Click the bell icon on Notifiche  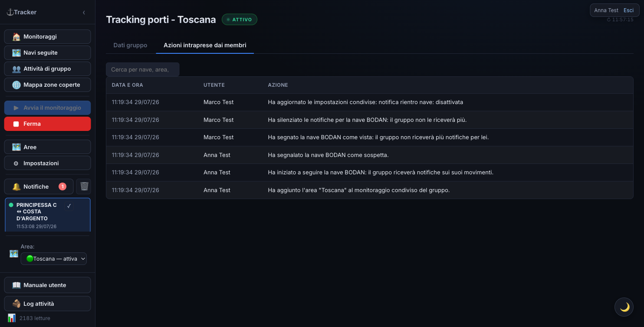pyautogui.click(x=16, y=186)
